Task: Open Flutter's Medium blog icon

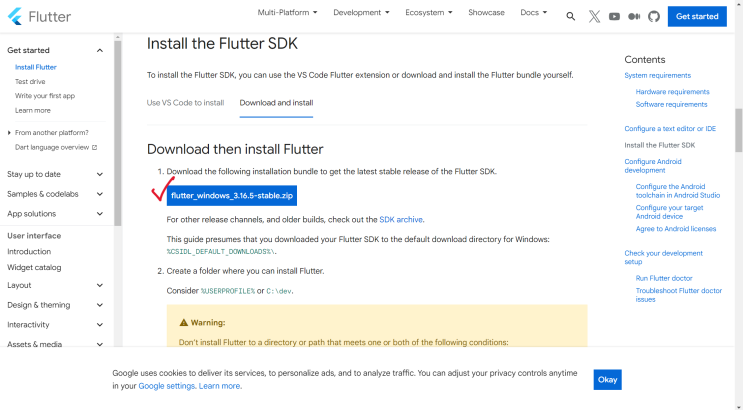Action: pos(634,17)
